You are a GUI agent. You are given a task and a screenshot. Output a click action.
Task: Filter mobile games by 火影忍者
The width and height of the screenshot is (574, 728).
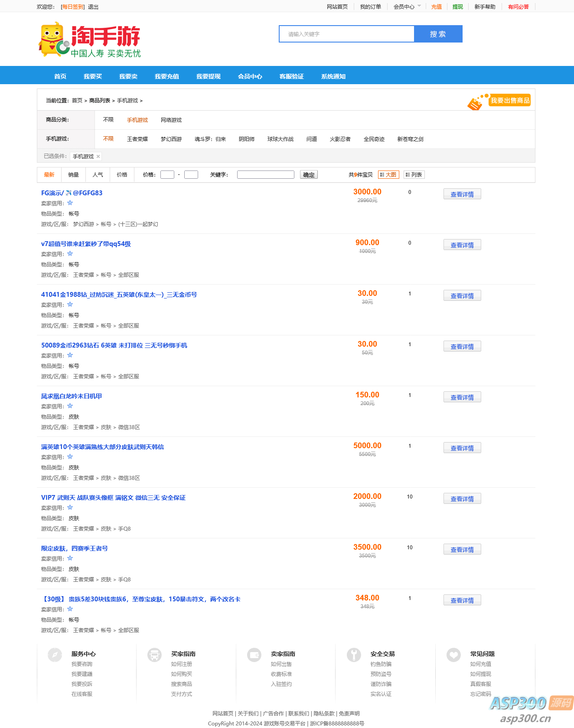pos(340,139)
